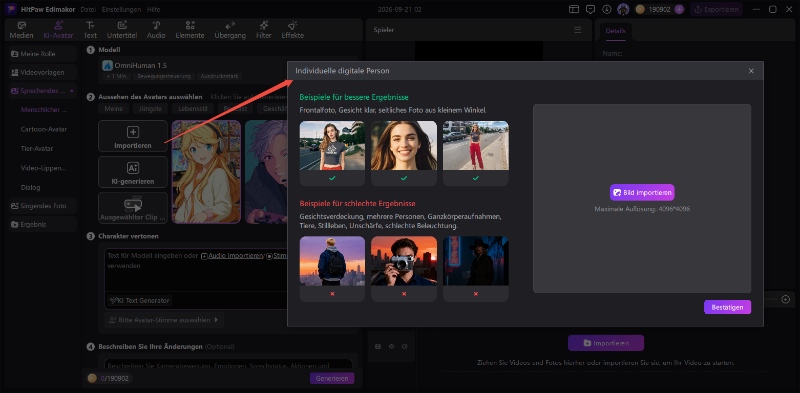This screenshot has width=800, height=393.
Task: Click the purple plus to add credits
Action: click(679, 9)
